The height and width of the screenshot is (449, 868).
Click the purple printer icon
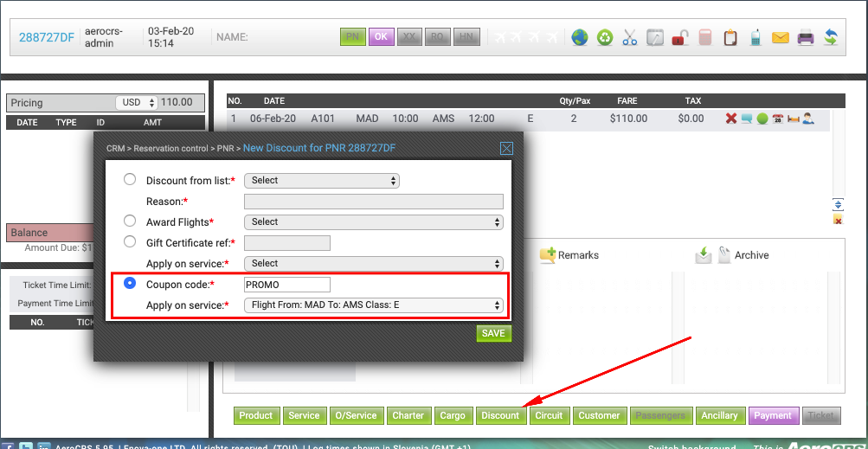coord(806,38)
